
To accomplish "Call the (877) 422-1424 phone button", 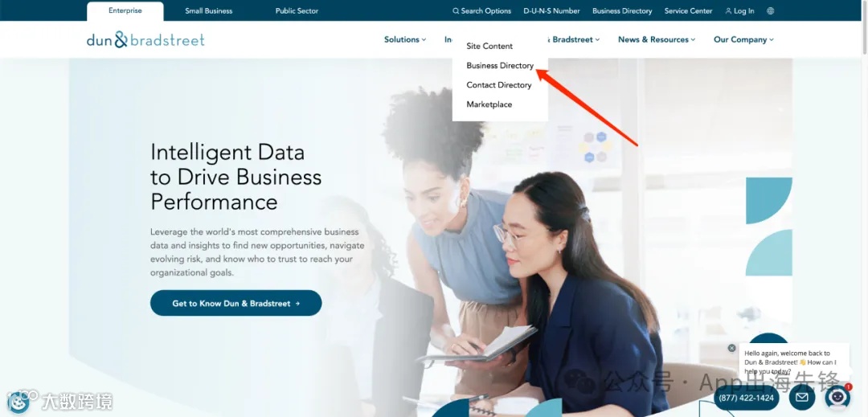I will pyautogui.click(x=746, y=398).
